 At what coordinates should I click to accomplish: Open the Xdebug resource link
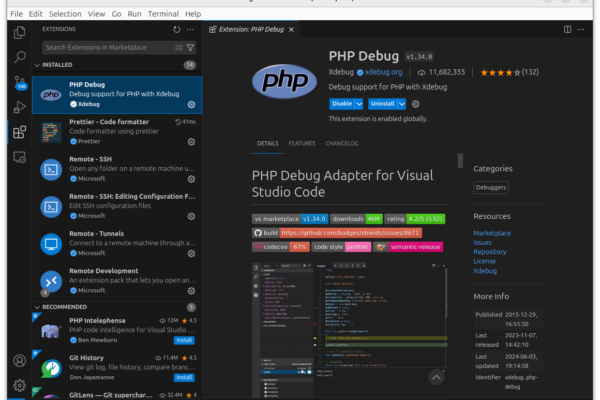tap(485, 271)
